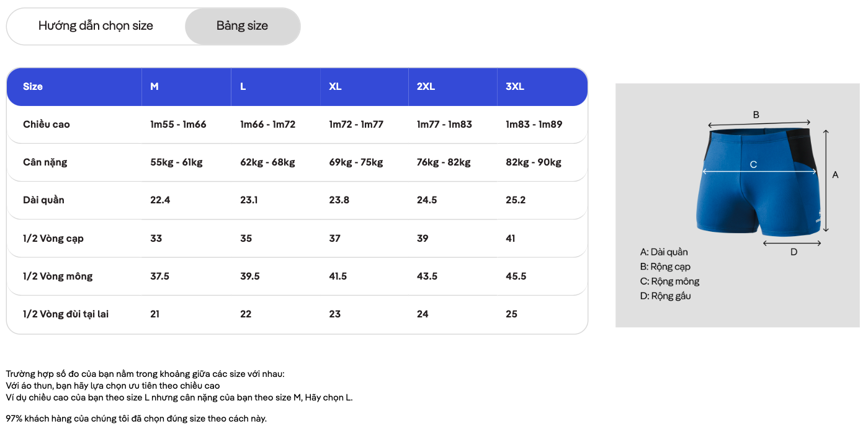Open the blue shorts measurement image
This screenshot has height=429, width=868.
coord(738,205)
